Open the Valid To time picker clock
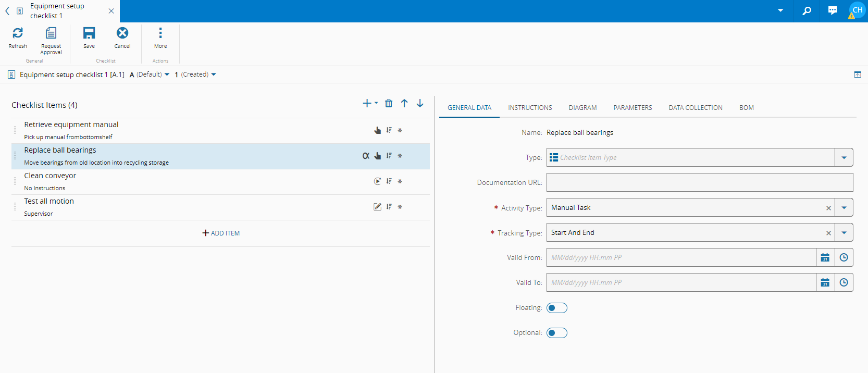868x373 pixels. (x=844, y=282)
